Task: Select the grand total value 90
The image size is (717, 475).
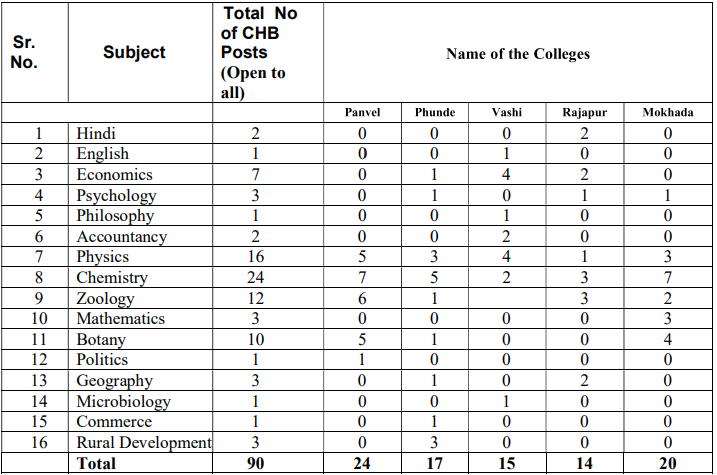Action: point(255,464)
